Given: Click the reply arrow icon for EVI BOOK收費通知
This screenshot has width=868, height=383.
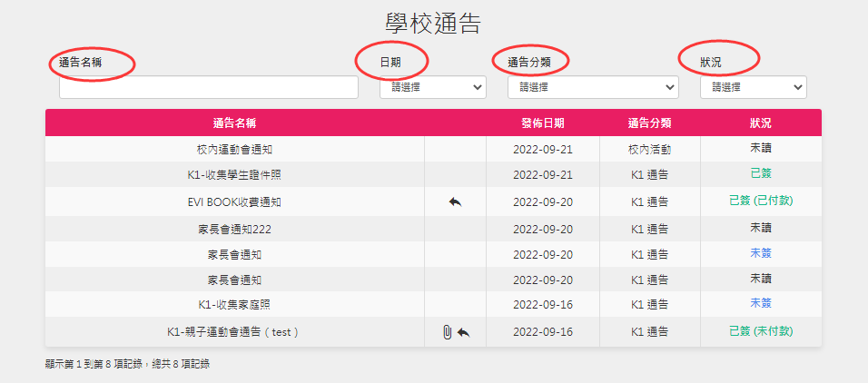Looking at the screenshot, I should pos(455,201).
